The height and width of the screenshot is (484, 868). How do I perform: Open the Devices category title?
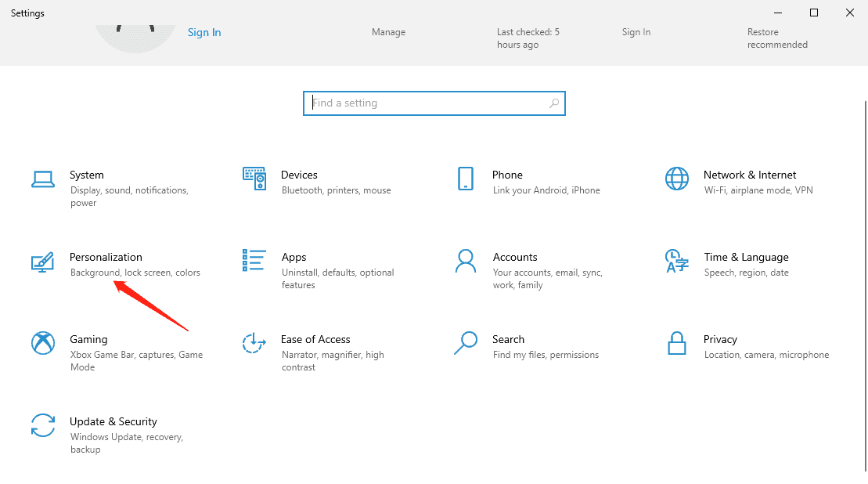pyautogui.click(x=299, y=175)
